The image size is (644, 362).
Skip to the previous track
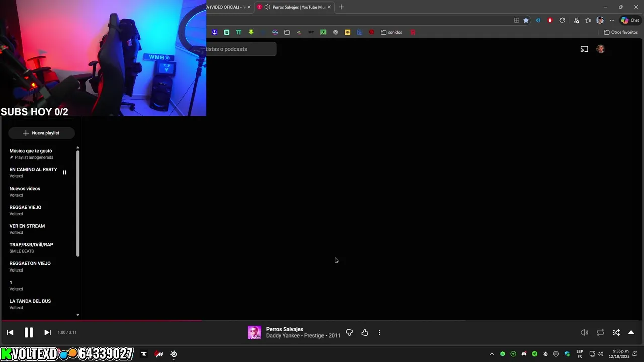coord(10,332)
